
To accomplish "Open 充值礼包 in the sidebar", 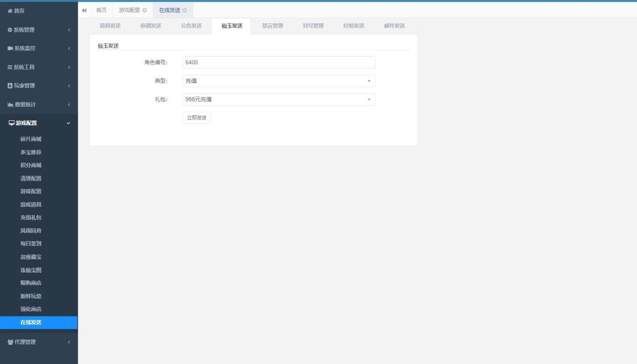I will pyautogui.click(x=31, y=218).
